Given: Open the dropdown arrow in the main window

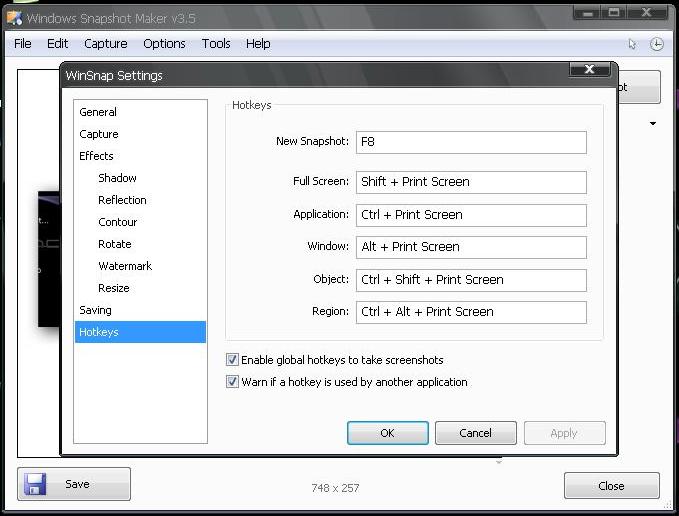Looking at the screenshot, I should point(653,124).
